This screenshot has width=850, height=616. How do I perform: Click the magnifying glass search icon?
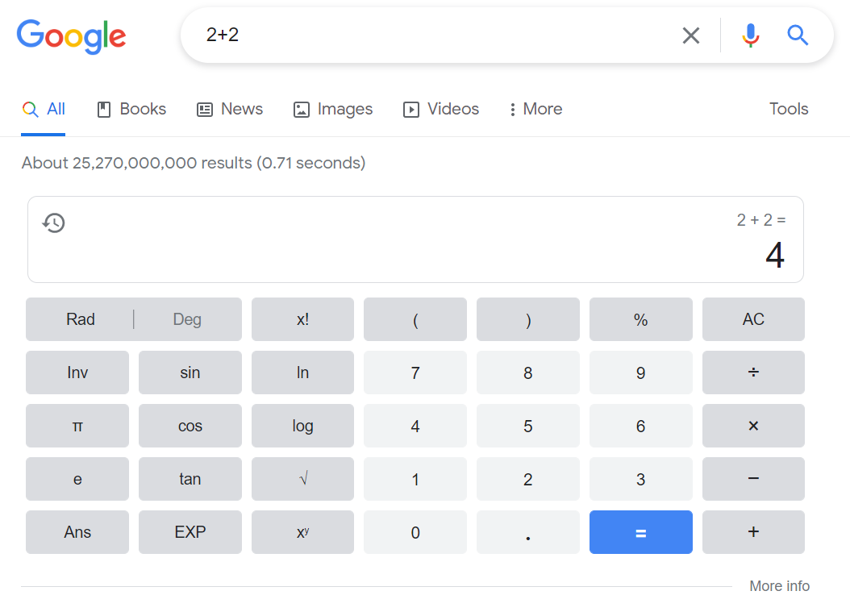point(797,35)
